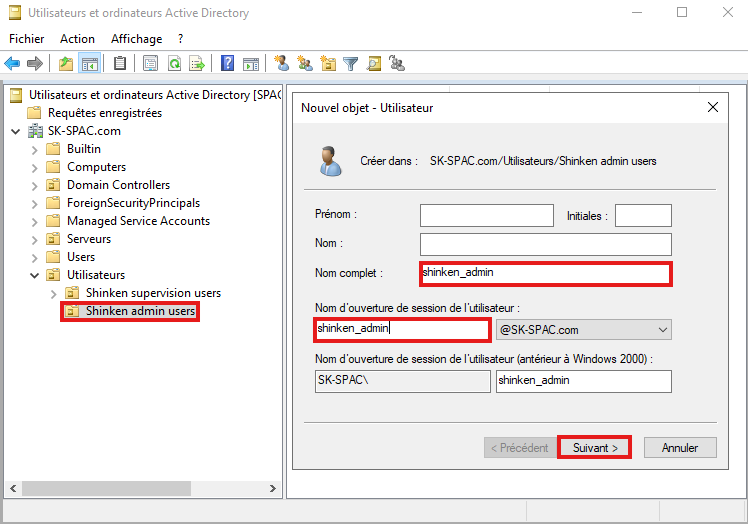748x524 pixels.
Task: Click the Suivant button
Action: pos(594,447)
